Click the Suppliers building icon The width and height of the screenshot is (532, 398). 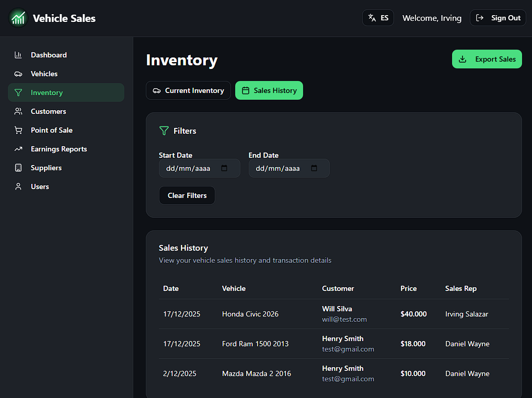[x=18, y=168]
